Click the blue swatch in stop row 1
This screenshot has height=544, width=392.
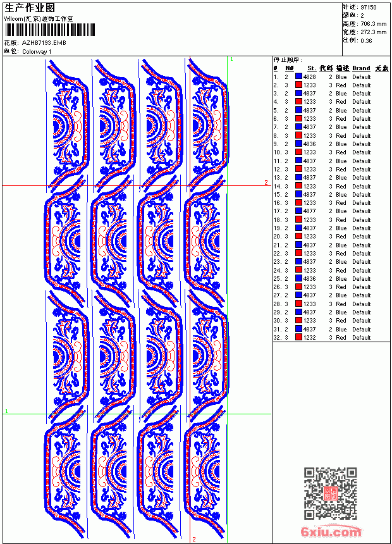[x=298, y=77]
